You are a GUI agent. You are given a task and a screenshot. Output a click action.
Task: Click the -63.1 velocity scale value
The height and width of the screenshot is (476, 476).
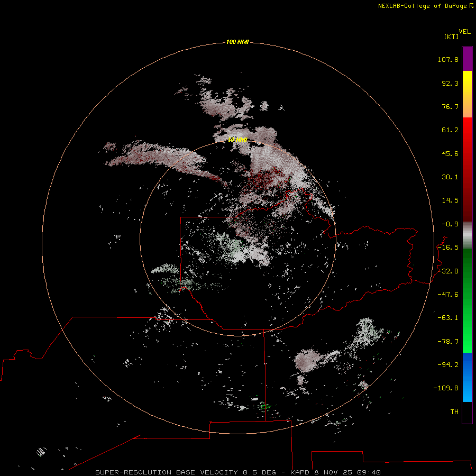pyautogui.click(x=448, y=318)
